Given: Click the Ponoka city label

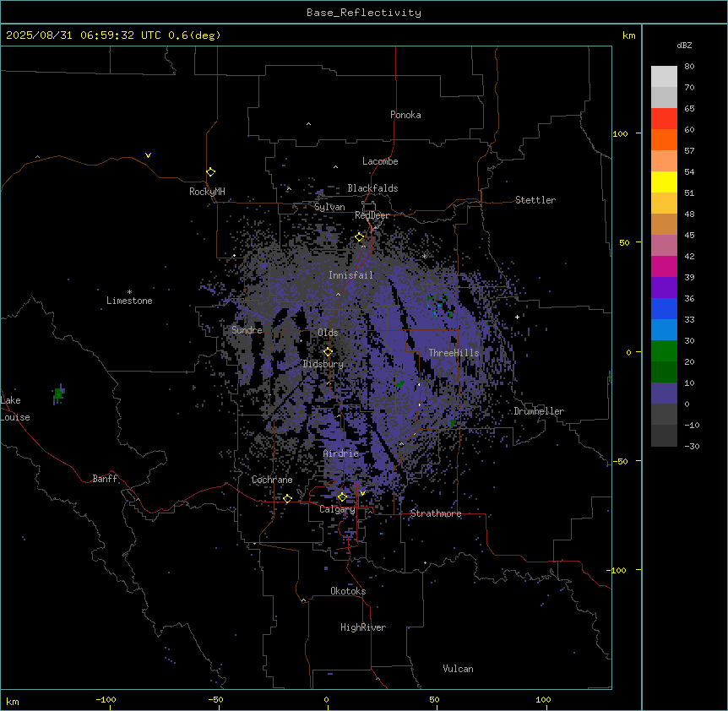Looking at the screenshot, I should (405, 115).
